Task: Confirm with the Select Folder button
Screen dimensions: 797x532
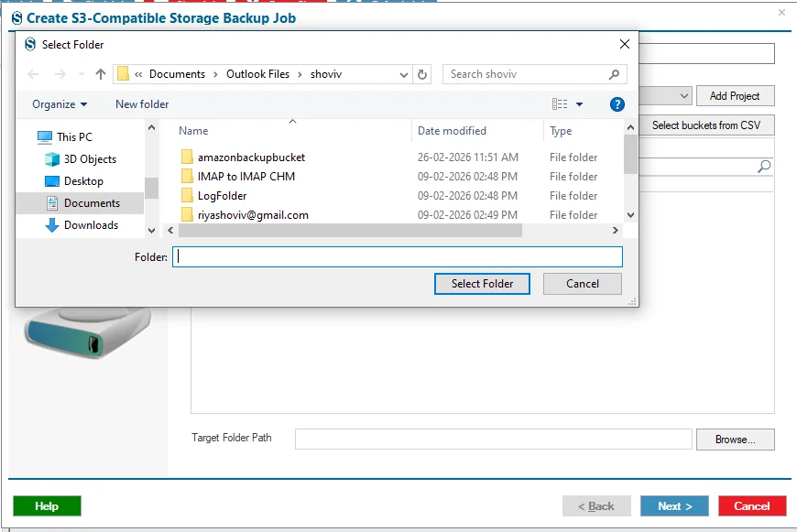Action: (482, 284)
